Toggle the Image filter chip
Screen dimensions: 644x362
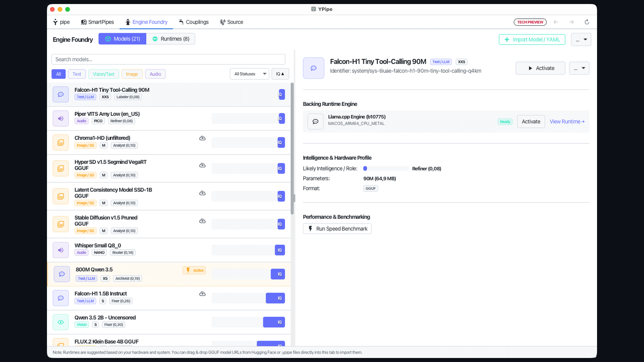coord(132,74)
